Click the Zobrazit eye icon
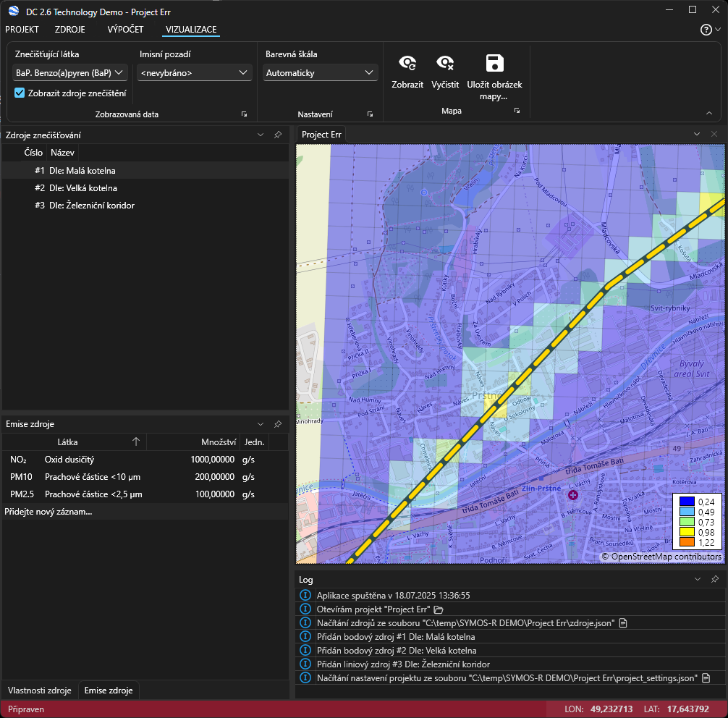The image size is (728, 718). point(407,64)
